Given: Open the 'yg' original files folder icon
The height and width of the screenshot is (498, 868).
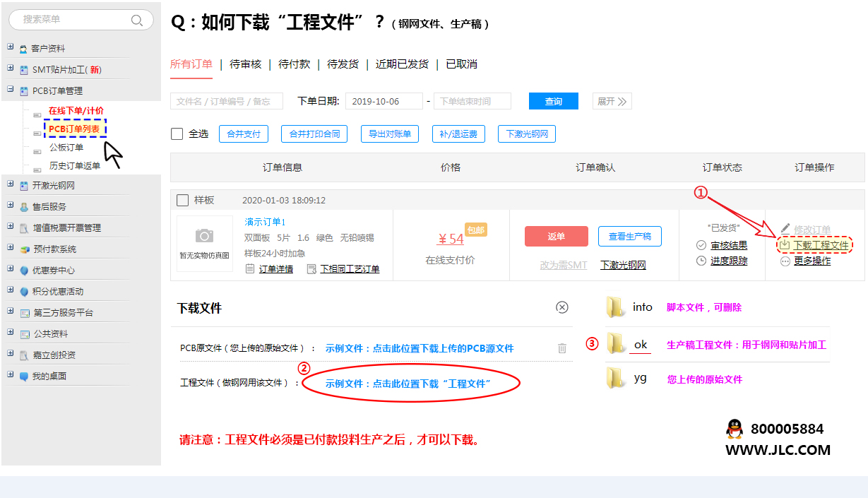Looking at the screenshot, I should (617, 379).
